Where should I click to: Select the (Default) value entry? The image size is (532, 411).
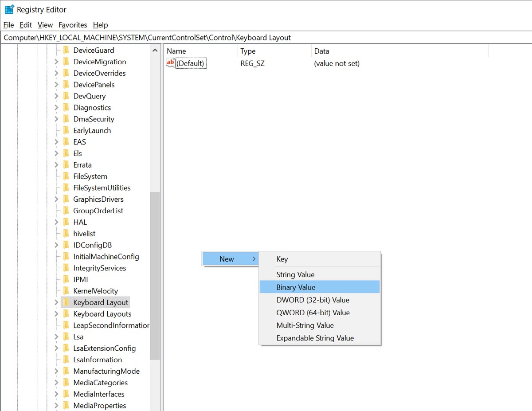(x=190, y=63)
